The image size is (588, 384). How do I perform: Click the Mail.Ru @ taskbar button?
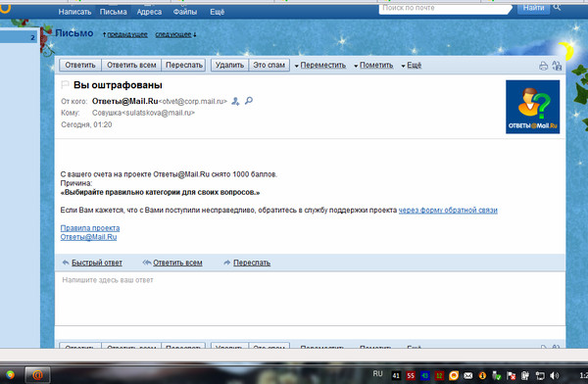(37, 374)
